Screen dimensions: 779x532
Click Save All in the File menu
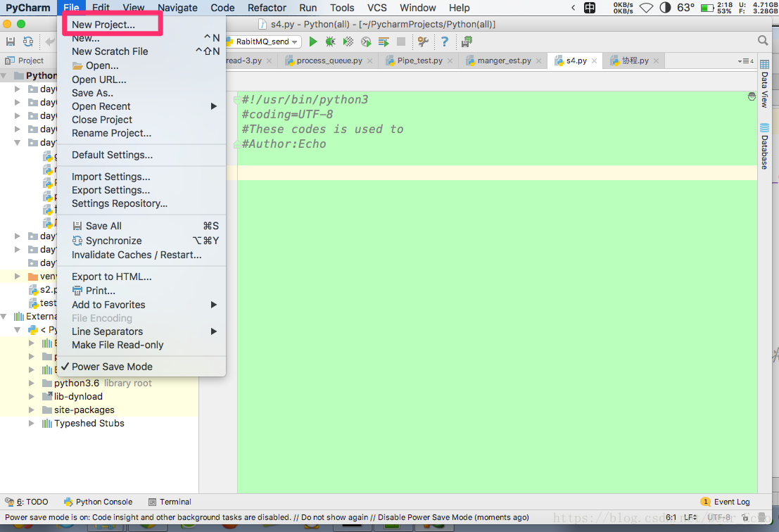pyautogui.click(x=141, y=226)
